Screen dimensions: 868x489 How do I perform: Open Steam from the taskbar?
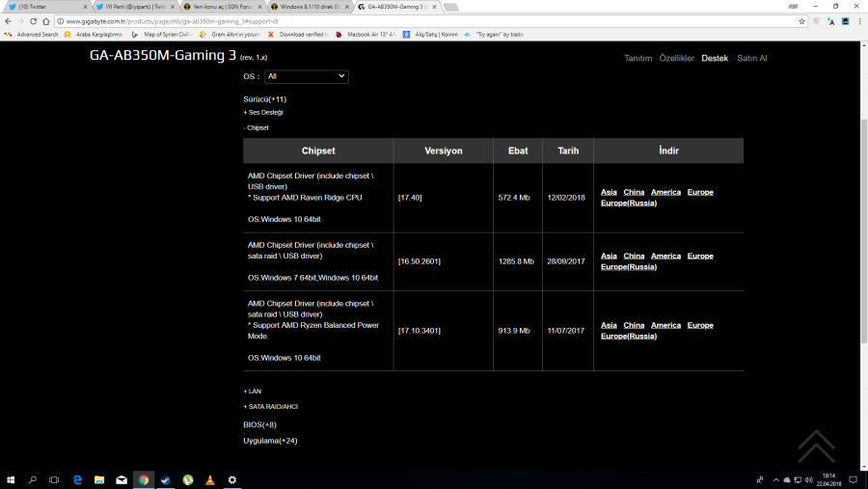point(166,479)
